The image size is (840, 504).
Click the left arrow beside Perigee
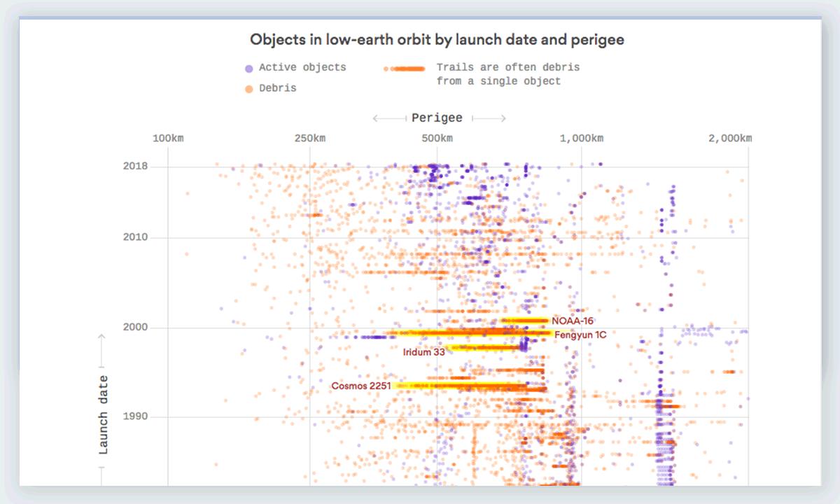click(x=389, y=118)
